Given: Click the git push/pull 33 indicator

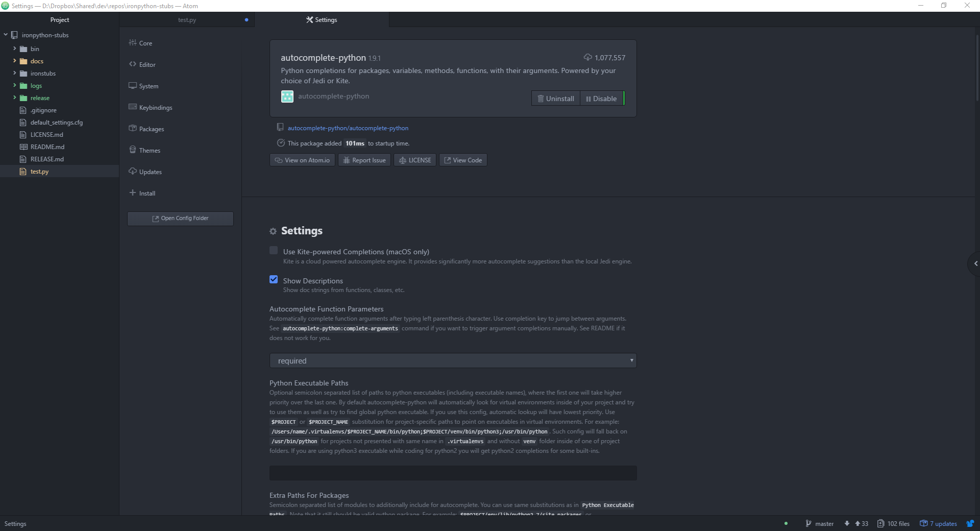Looking at the screenshot, I should pos(856,523).
